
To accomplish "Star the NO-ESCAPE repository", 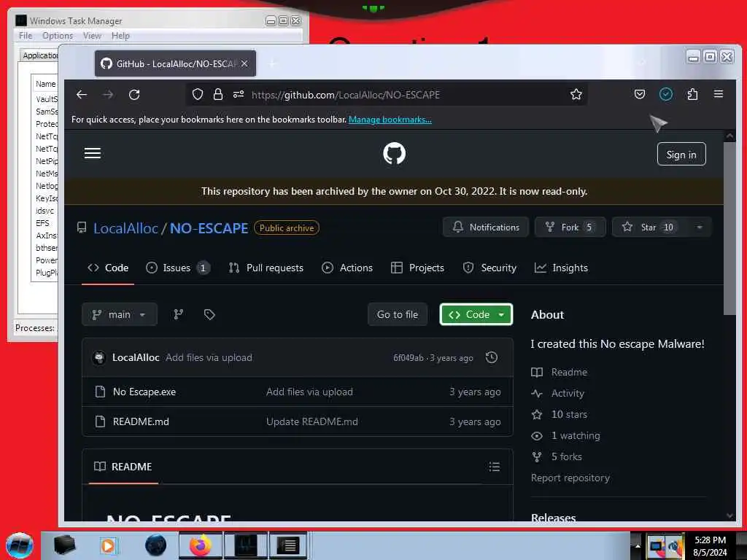I will click(649, 227).
